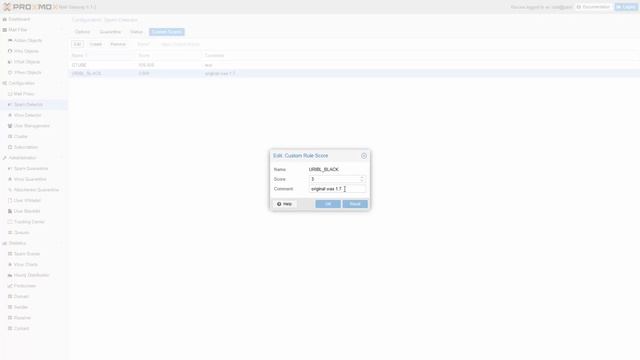640x360 pixels.
Task: Open Hourly Distribution statistics
Action: 31,275
